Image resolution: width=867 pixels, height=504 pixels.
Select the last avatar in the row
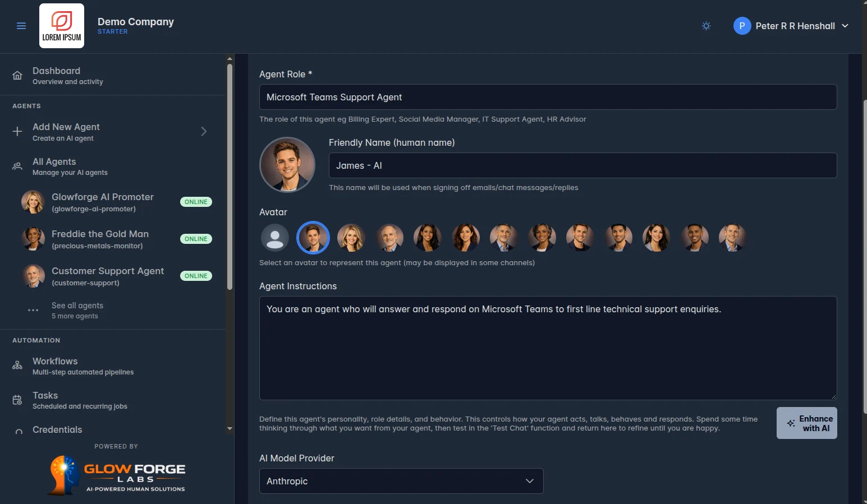click(x=733, y=238)
